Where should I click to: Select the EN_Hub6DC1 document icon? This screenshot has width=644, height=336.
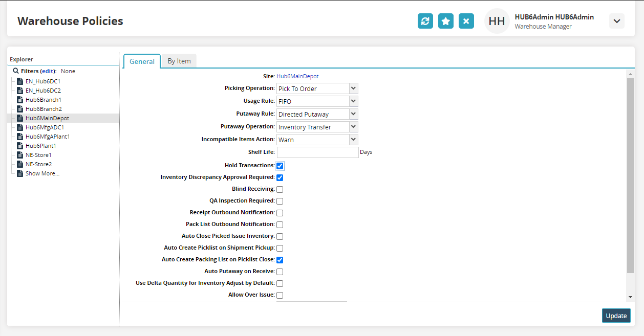point(20,81)
